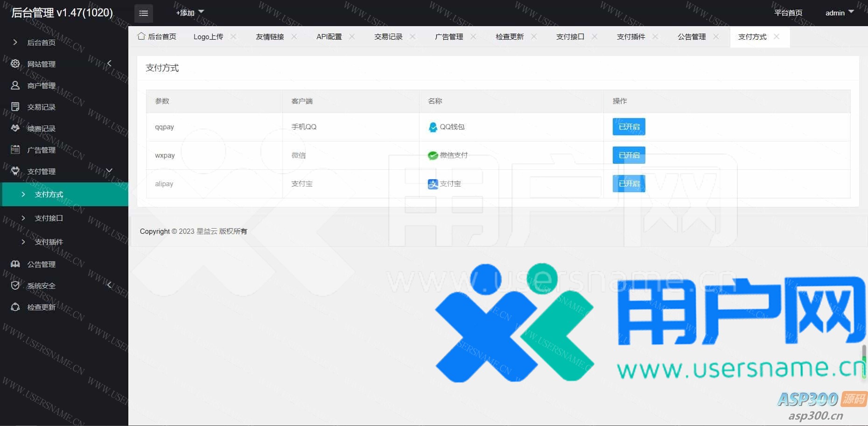
Task: Open the admin user dropdown
Action: click(839, 13)
